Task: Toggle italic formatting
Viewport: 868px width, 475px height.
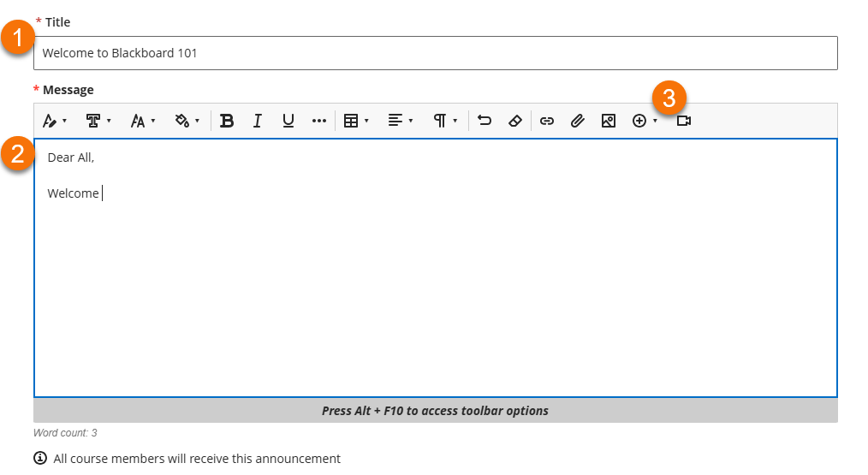Action: (x=258, y=121)
